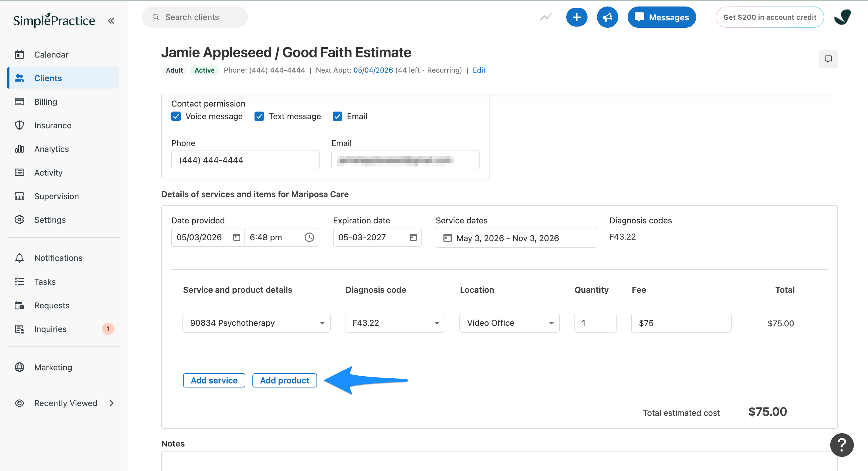Open the Messages button
This screenshot has width=868, height=471.
pyautogui.click(x=661, y=17)
